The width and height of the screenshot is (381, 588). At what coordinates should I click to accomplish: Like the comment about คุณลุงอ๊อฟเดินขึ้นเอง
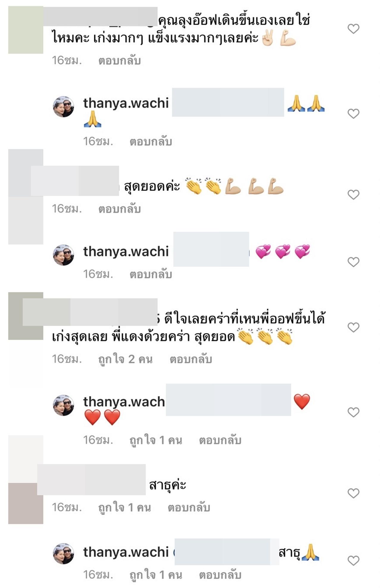point(353,29)
